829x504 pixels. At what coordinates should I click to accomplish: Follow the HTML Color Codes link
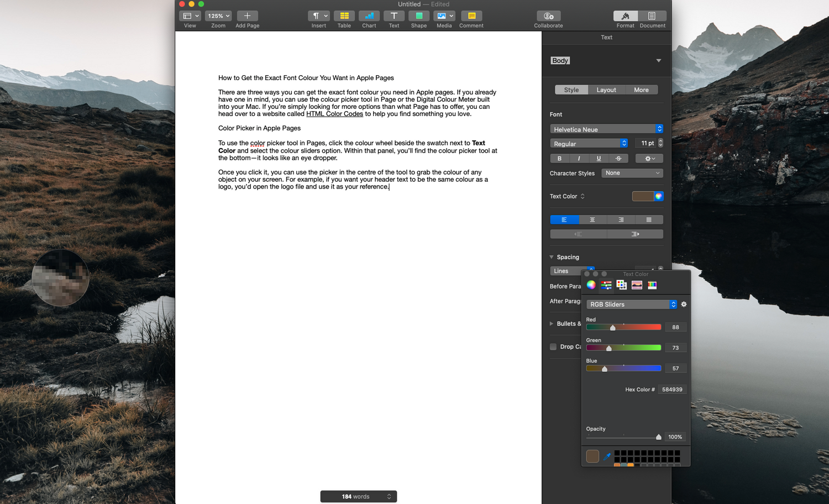click(x=334, y=114)
